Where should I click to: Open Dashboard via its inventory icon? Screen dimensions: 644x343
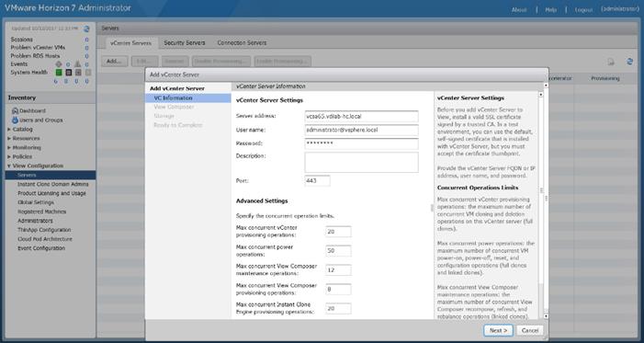point(16,111)
